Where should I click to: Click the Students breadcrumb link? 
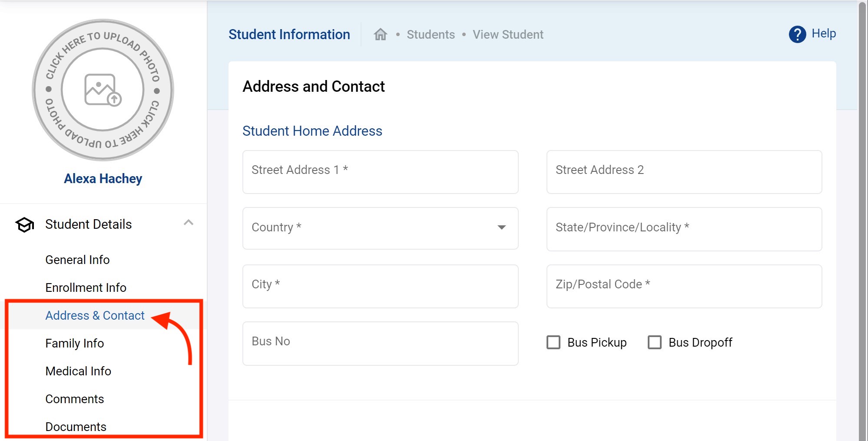431,34
